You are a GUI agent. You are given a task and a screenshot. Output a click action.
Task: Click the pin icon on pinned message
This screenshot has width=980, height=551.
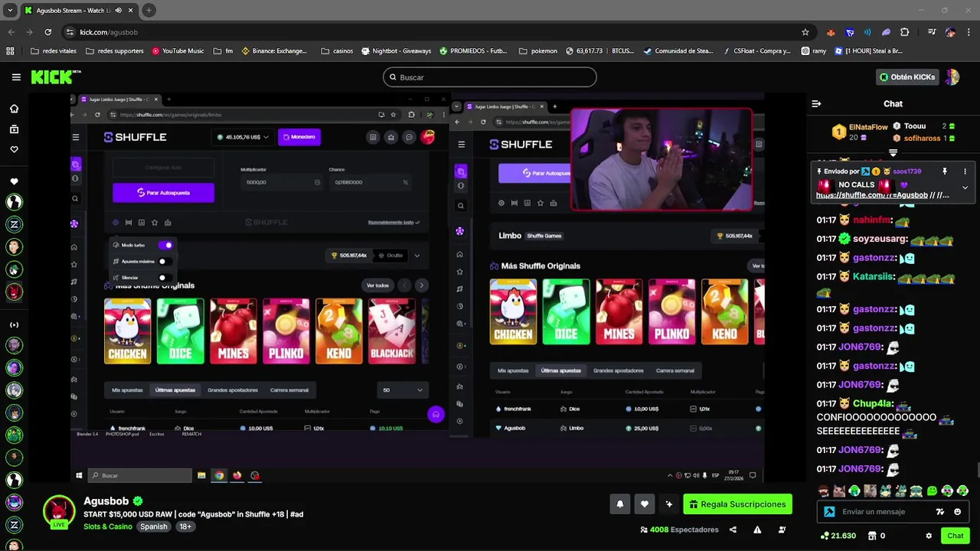tap(945, 171)
